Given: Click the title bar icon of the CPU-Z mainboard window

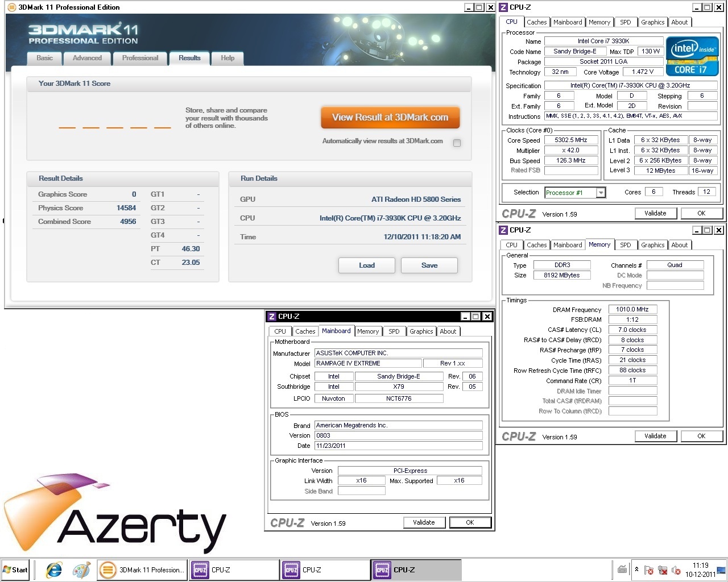Looking at the screenshot, I should (271, 317).
